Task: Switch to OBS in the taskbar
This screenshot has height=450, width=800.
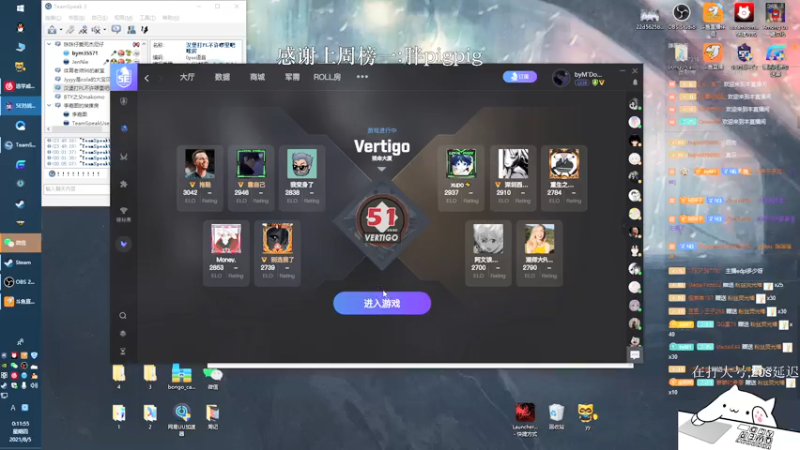Action: click(x=20, y=282)
